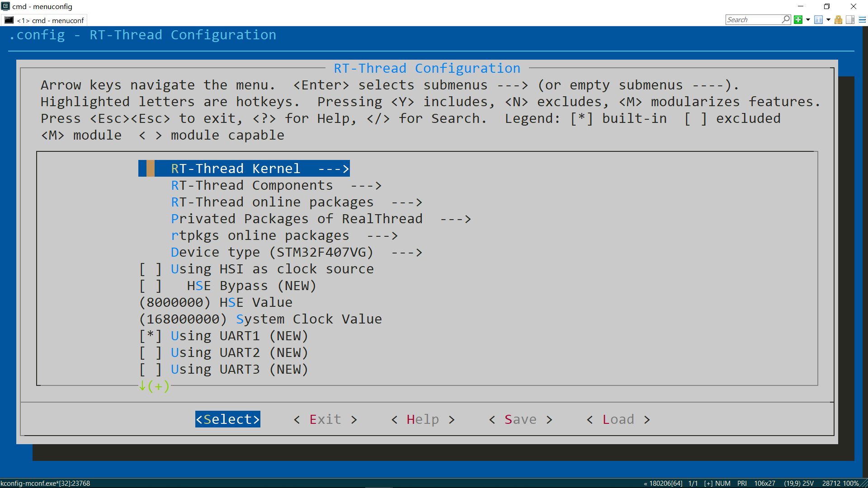Open the console list dropdown arrow
868x488 pixels.
828,19
